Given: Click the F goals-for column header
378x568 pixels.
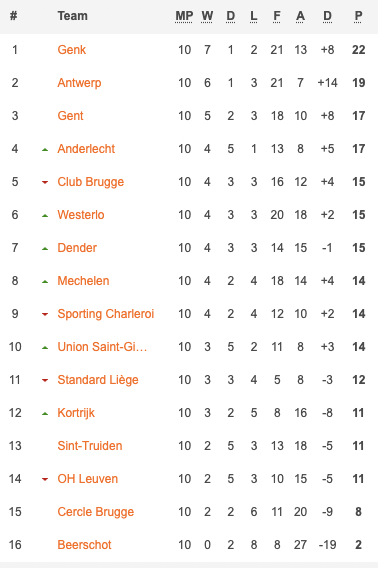Looking at the screenshot, I should (x=277, y=16).
